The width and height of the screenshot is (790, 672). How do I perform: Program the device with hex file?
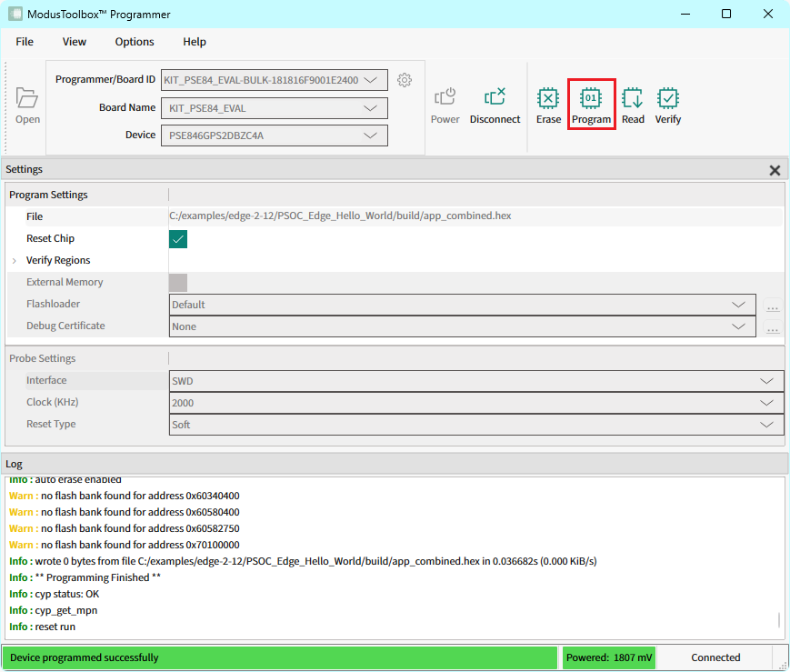click(x=591, y=105)
